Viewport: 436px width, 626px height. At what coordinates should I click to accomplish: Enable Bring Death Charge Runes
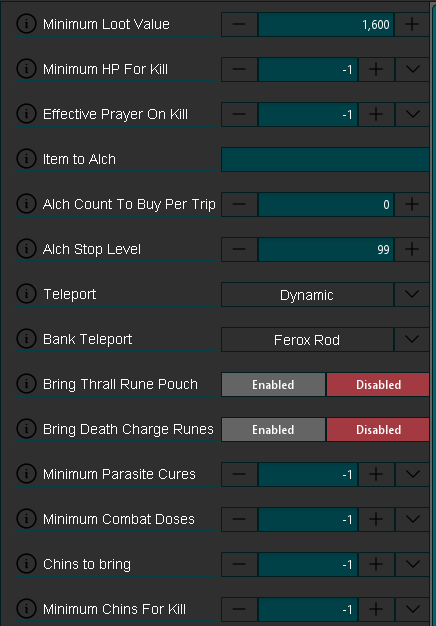(x=273, y=430)
